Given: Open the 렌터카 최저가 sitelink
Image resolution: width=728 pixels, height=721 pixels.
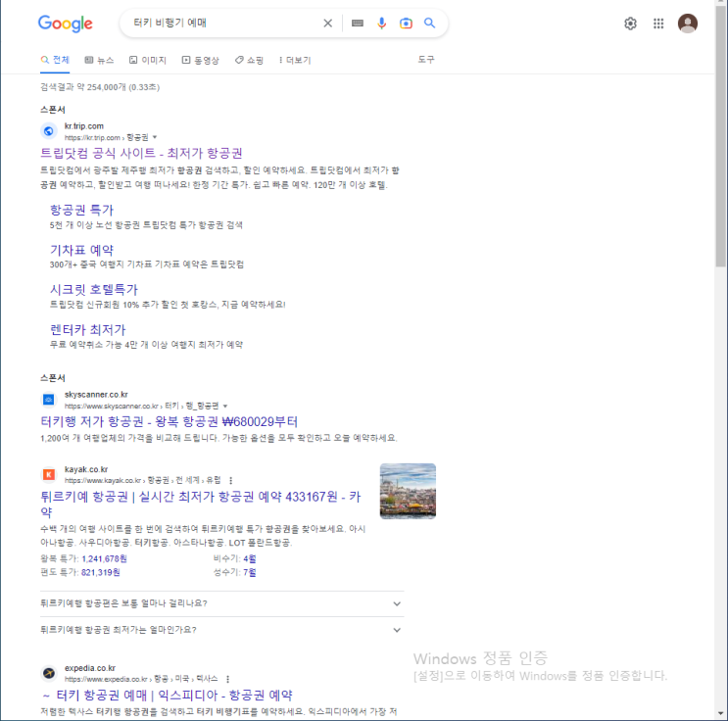Looking at the screenshot, I should (88, 329).
